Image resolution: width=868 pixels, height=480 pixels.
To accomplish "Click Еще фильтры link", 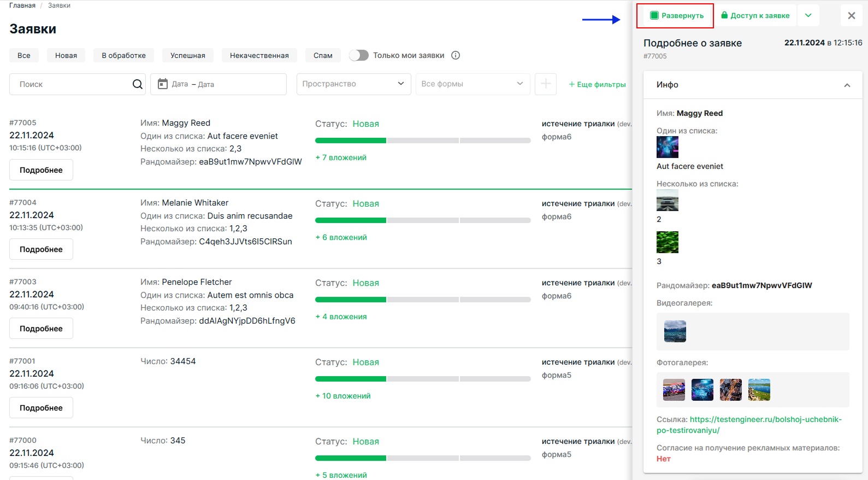I will 597,84.
